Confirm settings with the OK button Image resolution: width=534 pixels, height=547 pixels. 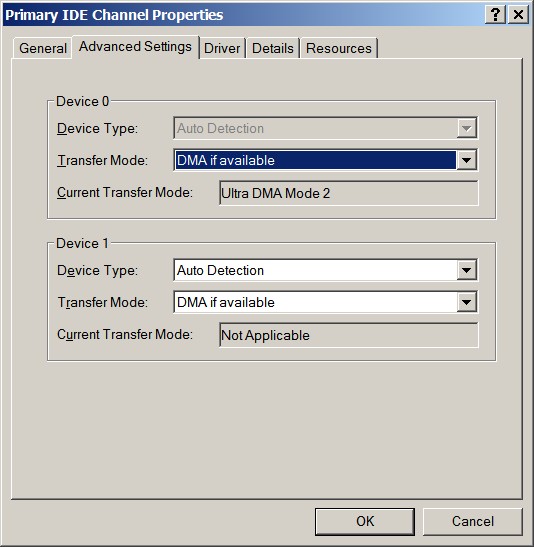coord(365,522)
